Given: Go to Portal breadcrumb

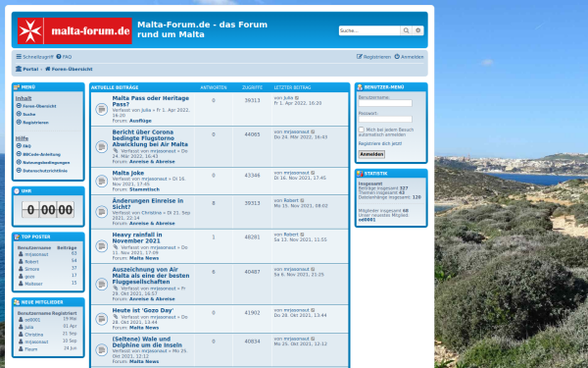Looking at the screenshot, I should pos(27,69).
